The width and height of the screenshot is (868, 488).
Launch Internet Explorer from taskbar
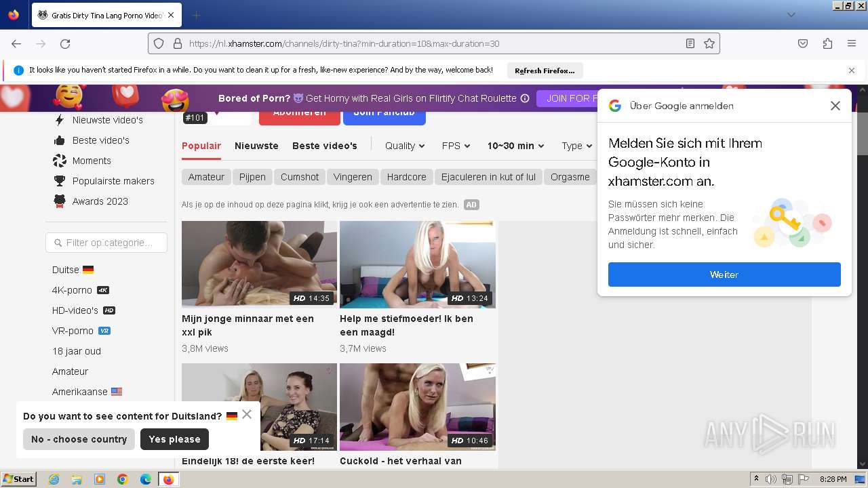(x=54, y=479)
